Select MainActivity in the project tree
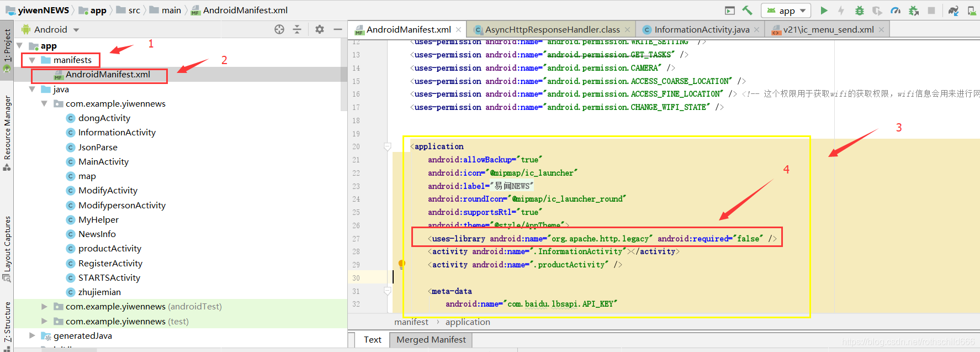The width and height of the screenshot is (980, 352). point(103,161)
